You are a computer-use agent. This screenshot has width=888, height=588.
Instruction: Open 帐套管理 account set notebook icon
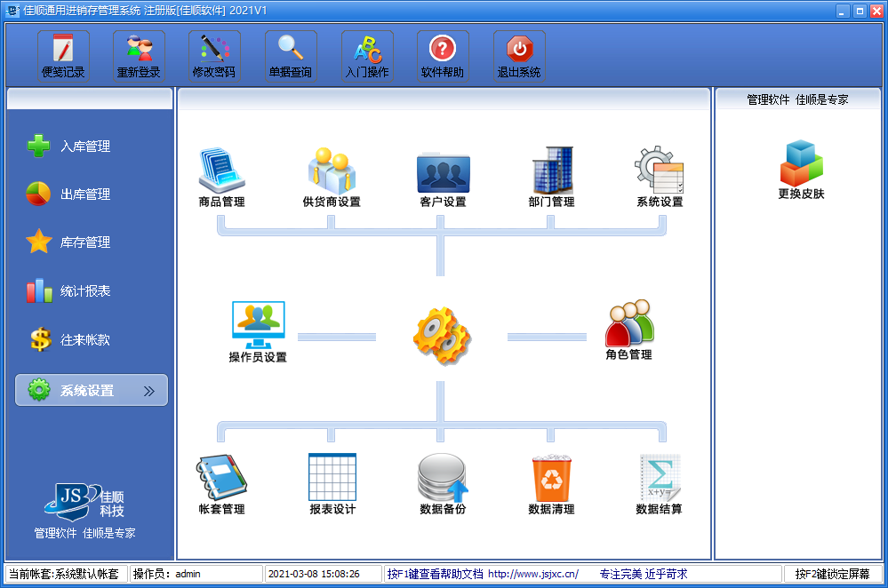221,484
